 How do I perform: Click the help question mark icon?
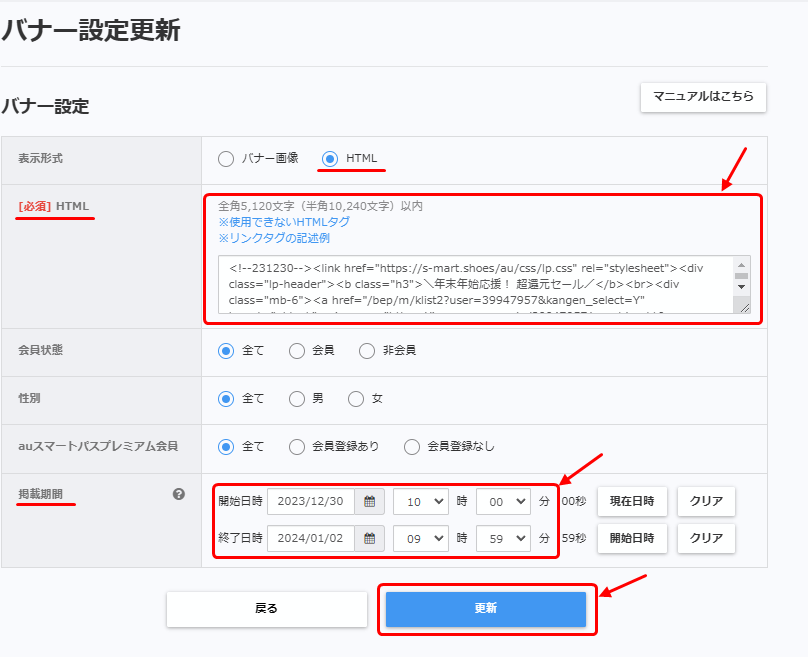[x=179, y=494]
